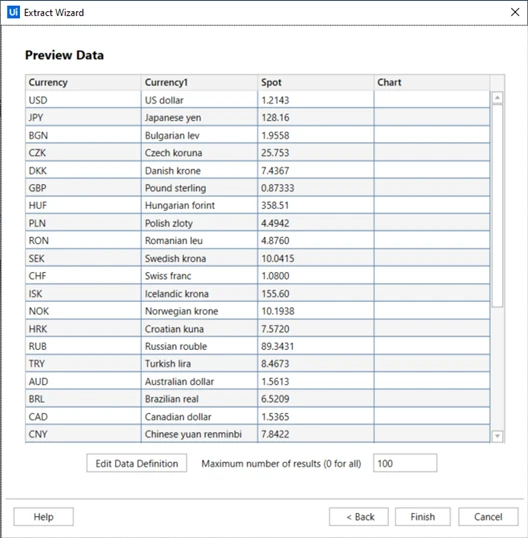The height and width of the screenshot is (538, 528).
Task: Select the USD cell
Action: pyautogui.click(x=83, y=100)
